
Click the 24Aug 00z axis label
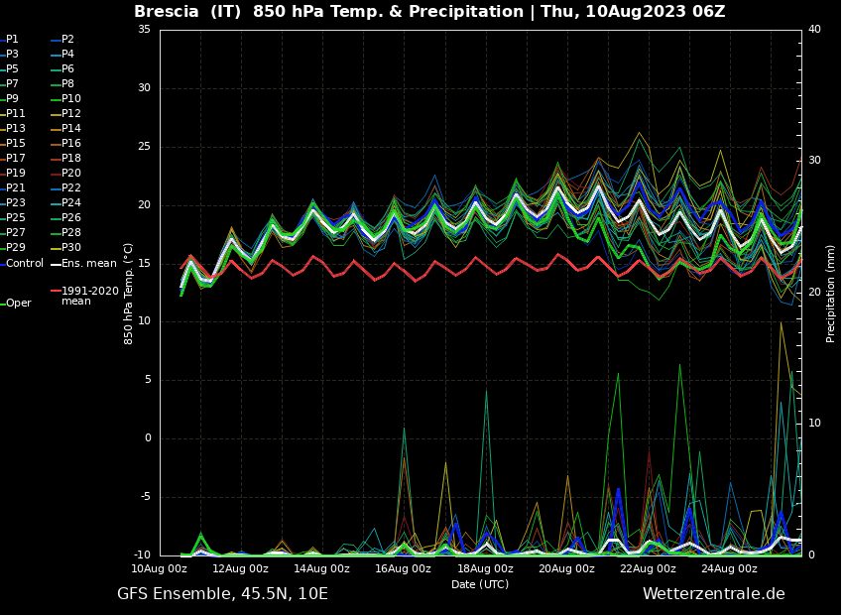(729, 569)
